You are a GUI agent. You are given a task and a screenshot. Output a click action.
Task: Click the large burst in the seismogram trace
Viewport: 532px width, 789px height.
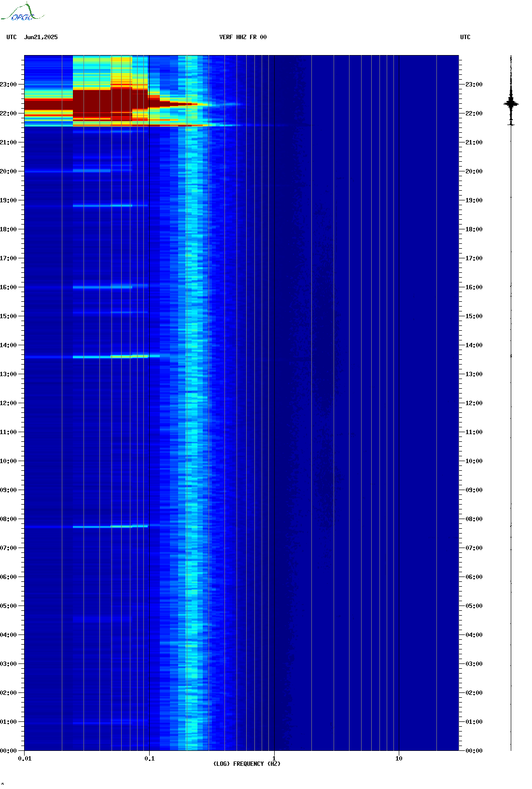[511, 103]
